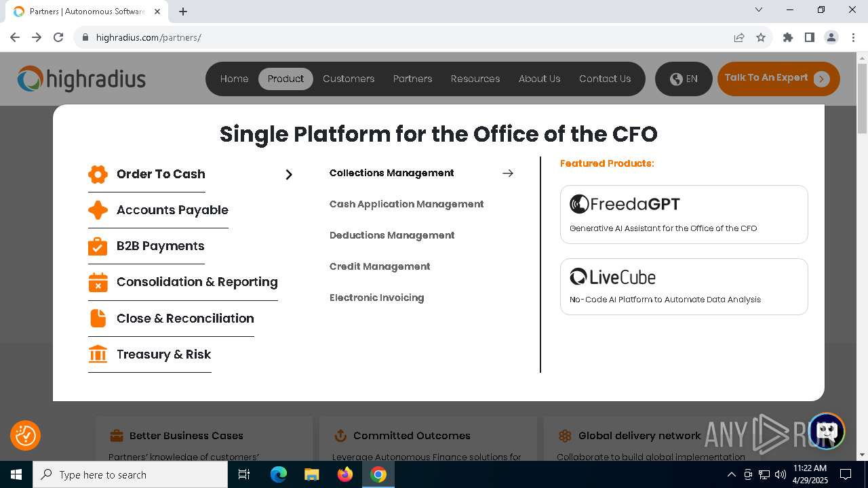Reload the page
The height and width of the screenshot is (488, 868).
(58, 37)
